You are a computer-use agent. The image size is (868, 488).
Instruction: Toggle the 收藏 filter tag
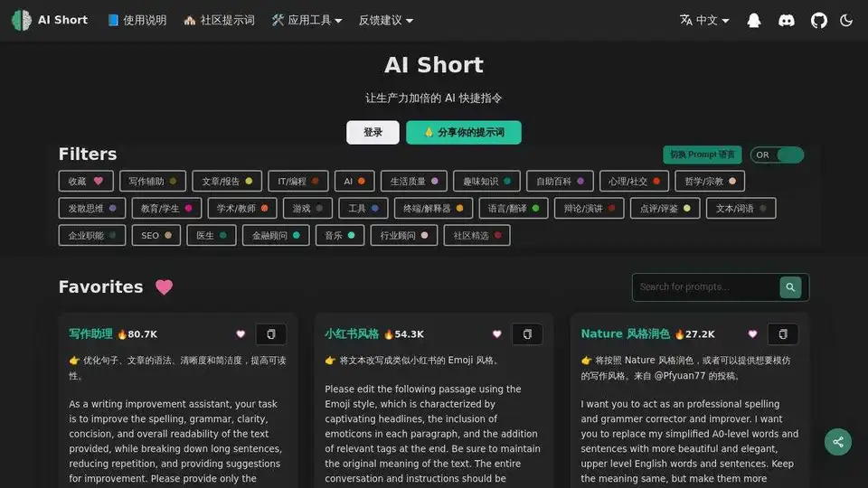point(86,181)
